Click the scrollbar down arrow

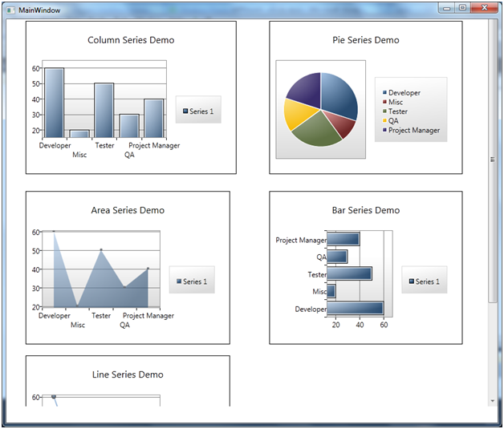point(493,401)
